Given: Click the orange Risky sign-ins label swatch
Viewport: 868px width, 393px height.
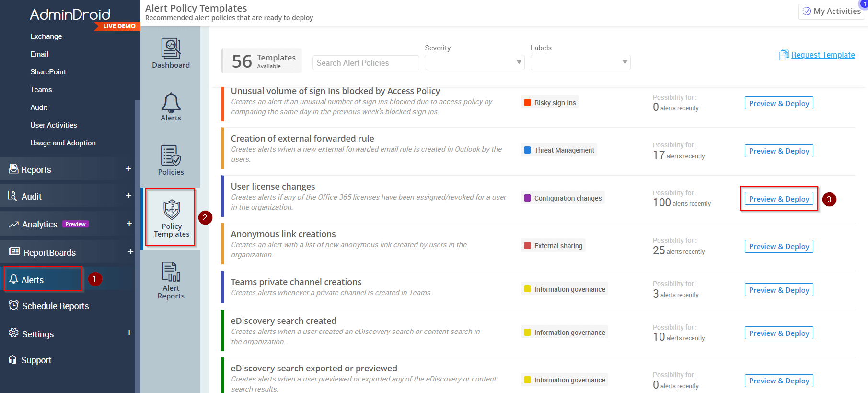Looking at the screenshot, I should click(527, 102).
